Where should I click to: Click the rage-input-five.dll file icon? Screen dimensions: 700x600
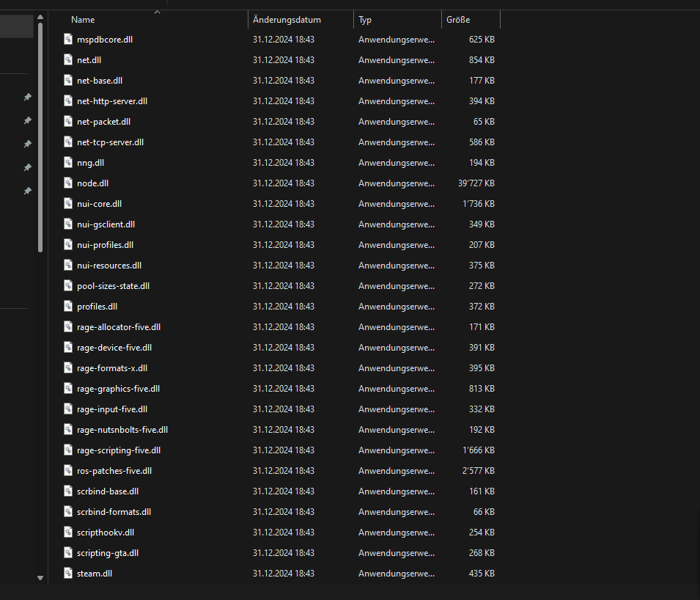tap(68, 409)
